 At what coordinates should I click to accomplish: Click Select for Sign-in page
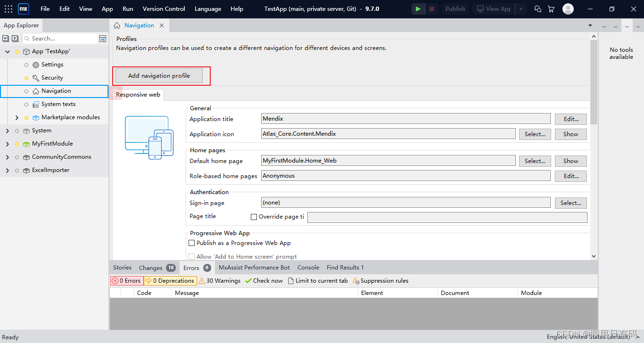pos(571,203)
